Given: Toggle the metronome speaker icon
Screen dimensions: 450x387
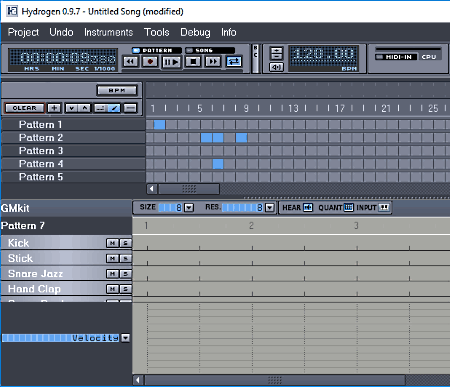Looking at the screenshot, I should [x=276, y=67].
